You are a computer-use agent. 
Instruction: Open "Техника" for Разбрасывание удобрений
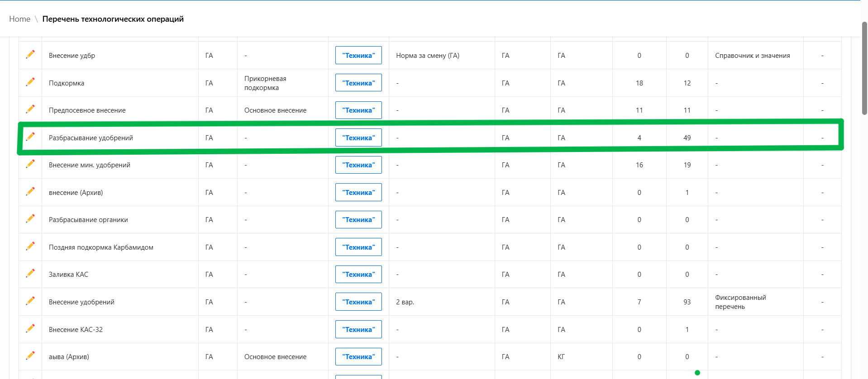[358, 138]
